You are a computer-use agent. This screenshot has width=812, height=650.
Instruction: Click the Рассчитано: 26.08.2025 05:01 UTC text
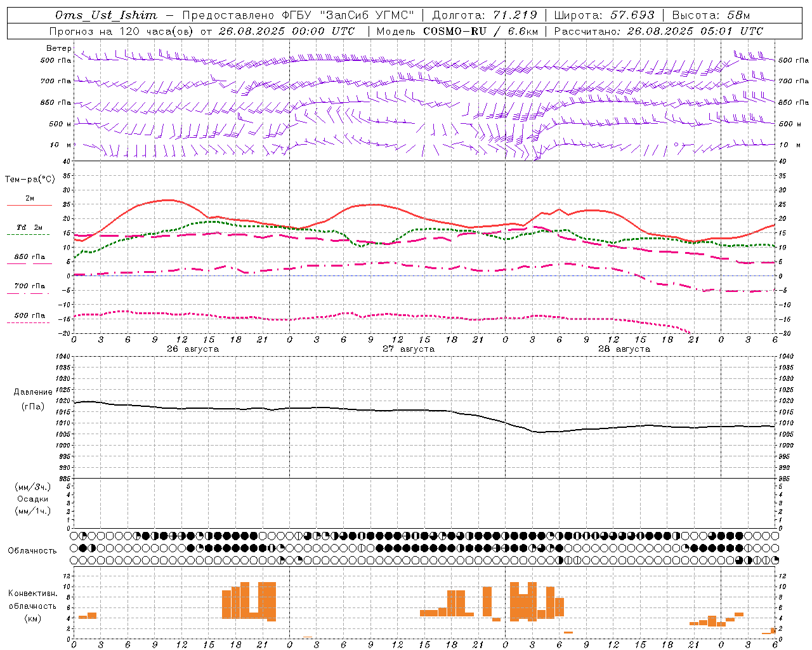pos(658,31)
